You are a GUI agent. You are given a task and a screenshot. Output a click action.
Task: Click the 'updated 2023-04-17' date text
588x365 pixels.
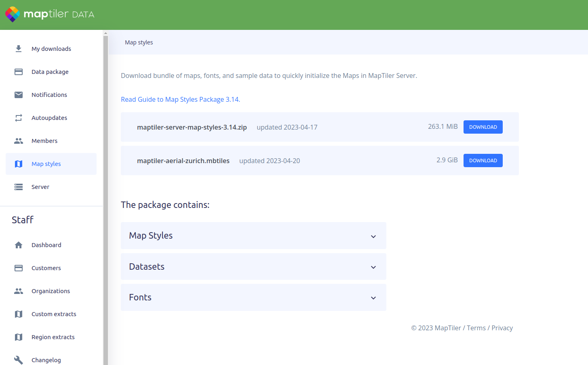[287, 127]
